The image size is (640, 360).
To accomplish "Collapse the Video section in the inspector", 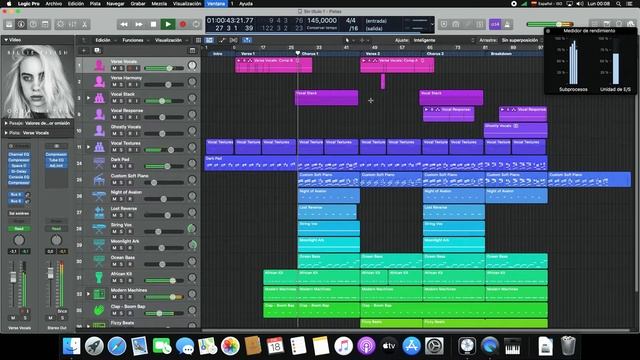I will [x=6, y=40].
